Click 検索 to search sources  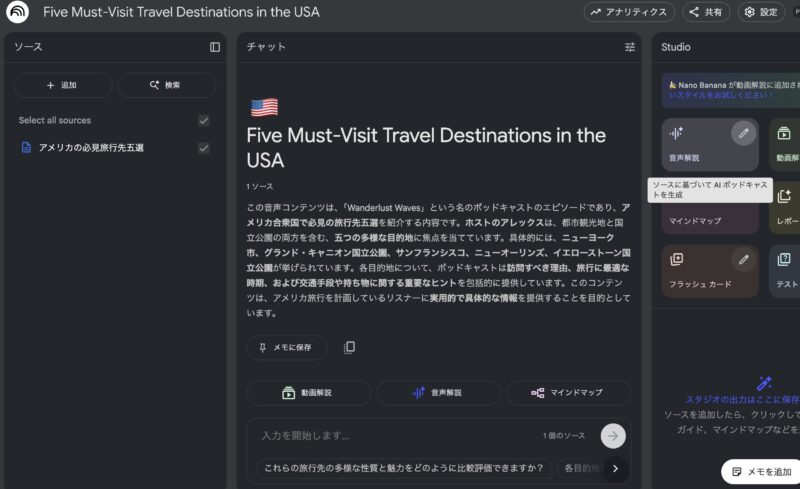click(166, 85)
